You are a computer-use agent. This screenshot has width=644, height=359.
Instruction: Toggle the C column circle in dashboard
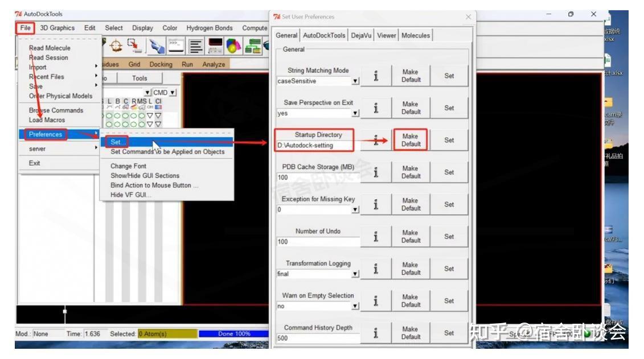(x=126, y=115)
